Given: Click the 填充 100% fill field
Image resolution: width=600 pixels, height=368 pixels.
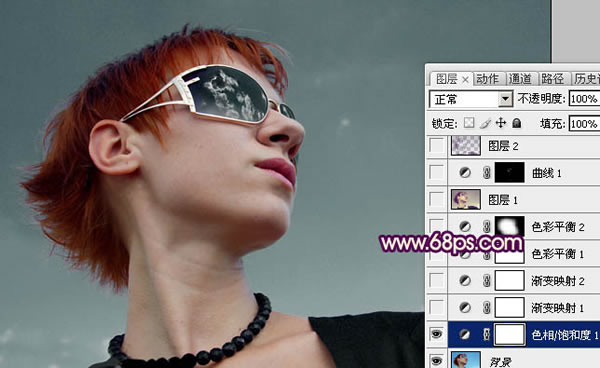Looking at the screenshot, I should pos(584,124).
